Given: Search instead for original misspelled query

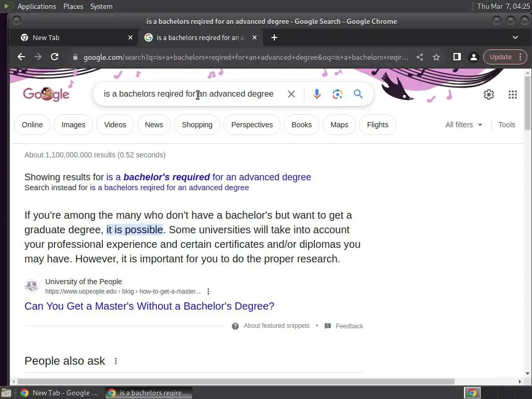Looking at the screenshot, I should pos(169,188).
